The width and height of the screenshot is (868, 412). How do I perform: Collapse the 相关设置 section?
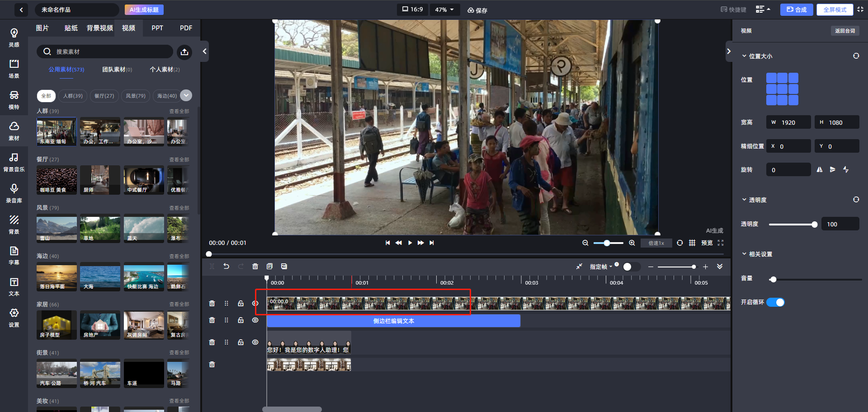744,254
